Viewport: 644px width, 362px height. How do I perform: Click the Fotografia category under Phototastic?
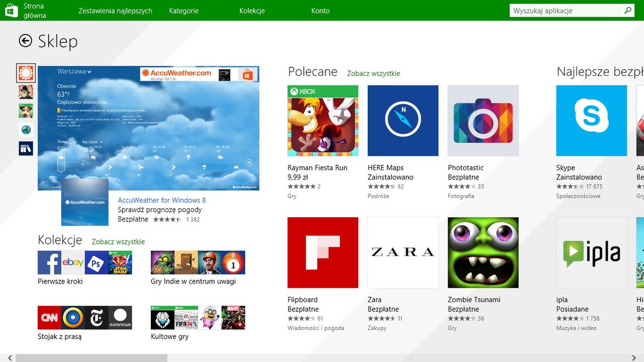tap(461, 196)
